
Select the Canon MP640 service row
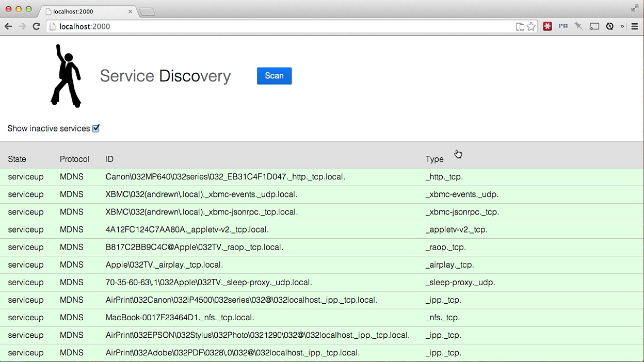[224, 176]
